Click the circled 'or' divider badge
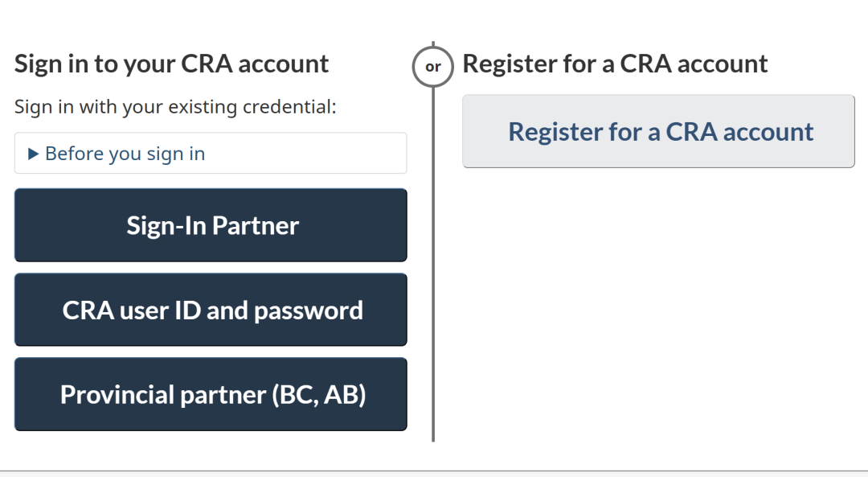868x477 pixels. [x=433, y=67]
